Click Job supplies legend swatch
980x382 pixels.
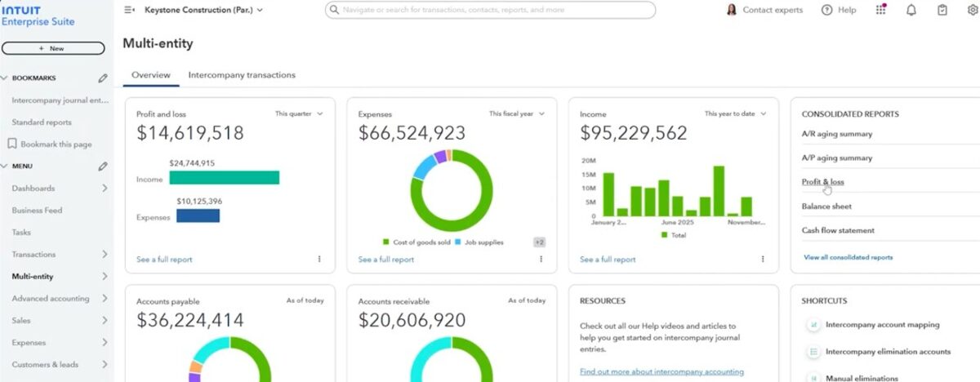pyautogui.click(x=457, y=242)
